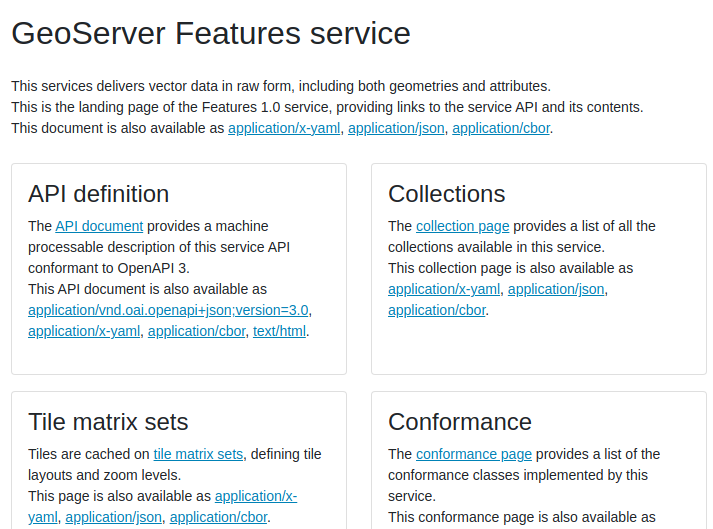Click the GeoServer Features service heading
This screenshot has height=529, width=713.
pyautogui.click(x=211, y=33)
